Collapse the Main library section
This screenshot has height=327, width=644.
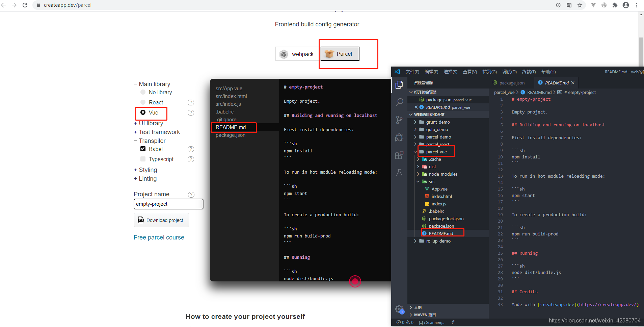[152, 84]
